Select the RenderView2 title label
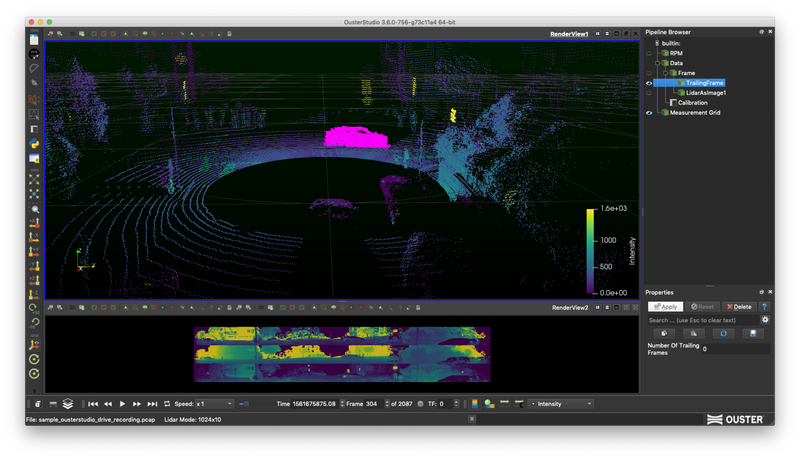This screenshot has width=800, height=459. pyautogui.click(x=570, y=308)
